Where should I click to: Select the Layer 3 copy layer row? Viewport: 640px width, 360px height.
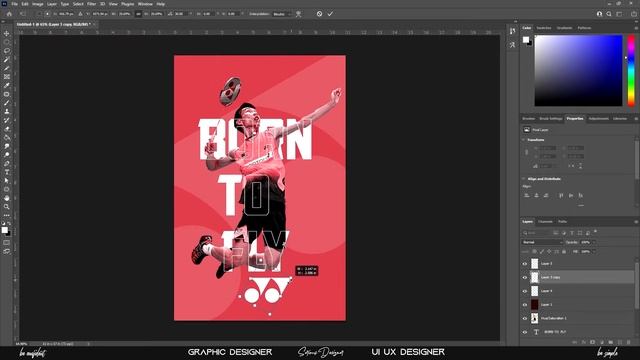[578, 278]
